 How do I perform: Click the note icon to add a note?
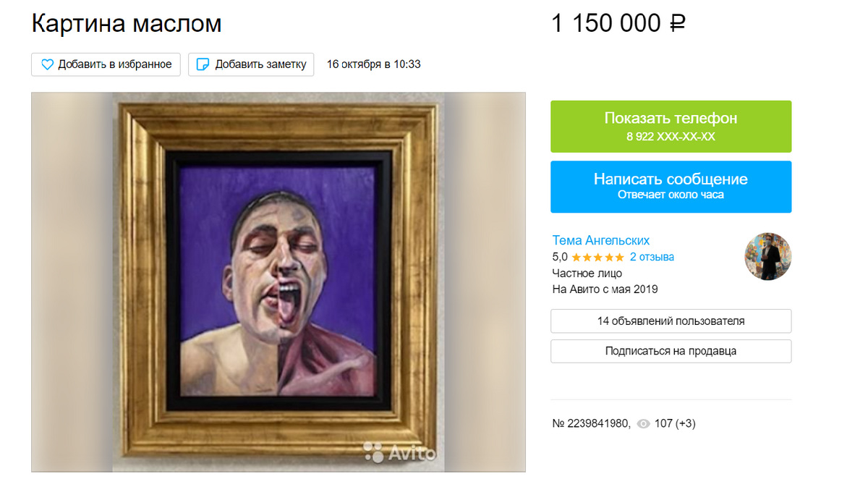203,64
